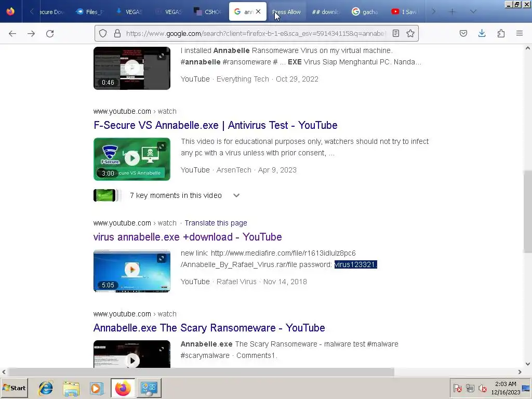Open virus annabelle.exe +download result link

(x=188, y=237)
